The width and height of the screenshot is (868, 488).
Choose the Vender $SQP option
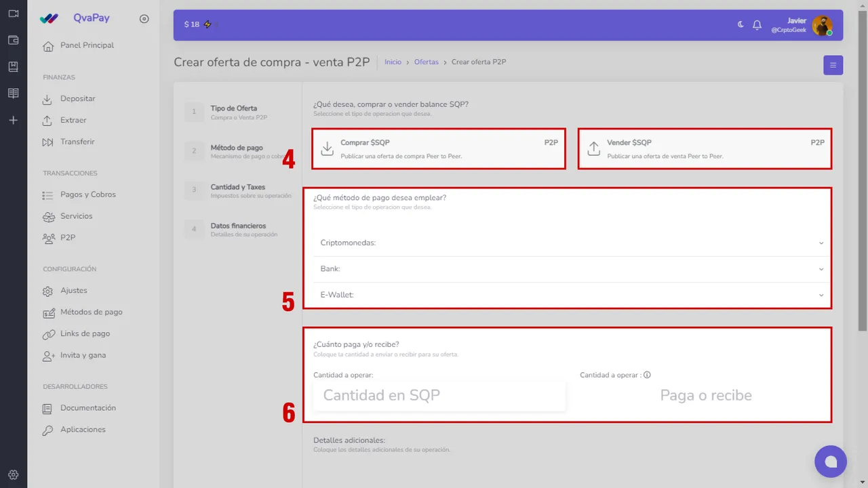(x=705, y=149)
